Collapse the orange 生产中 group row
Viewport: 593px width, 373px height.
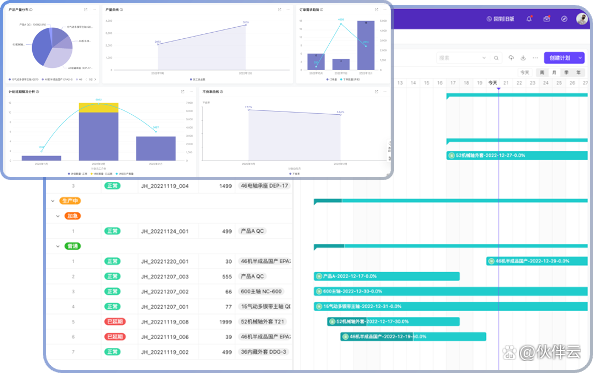(53, 201)
